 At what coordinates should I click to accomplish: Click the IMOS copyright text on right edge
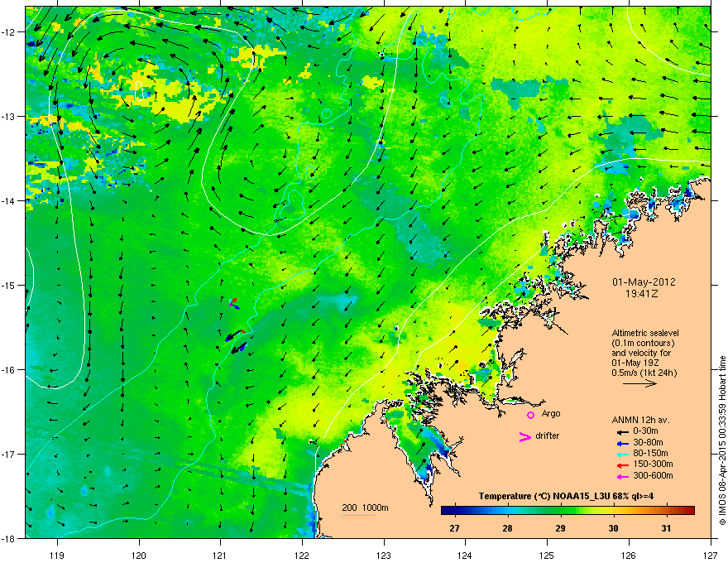tap(722, 440)
